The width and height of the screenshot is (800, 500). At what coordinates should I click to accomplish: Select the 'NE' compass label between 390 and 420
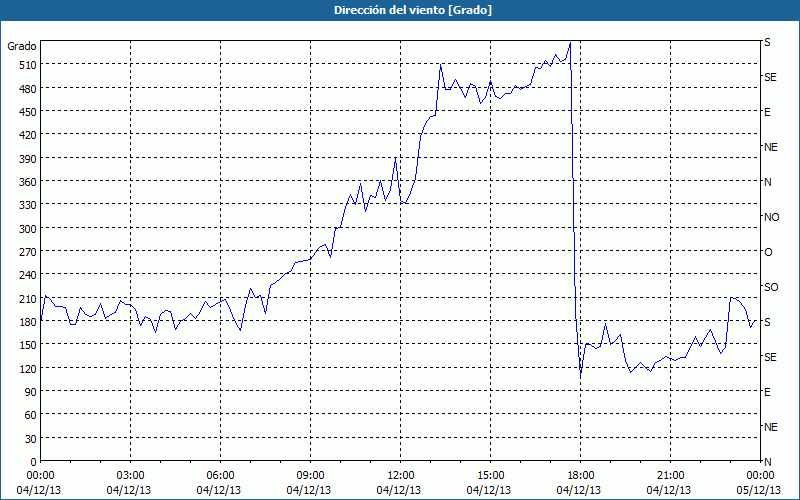[x=771, y=147]
